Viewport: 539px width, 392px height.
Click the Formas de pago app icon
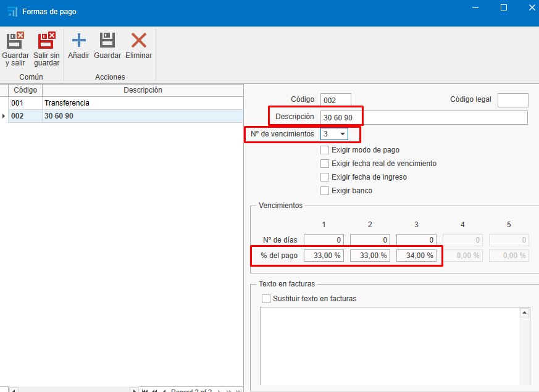[12, 11]
